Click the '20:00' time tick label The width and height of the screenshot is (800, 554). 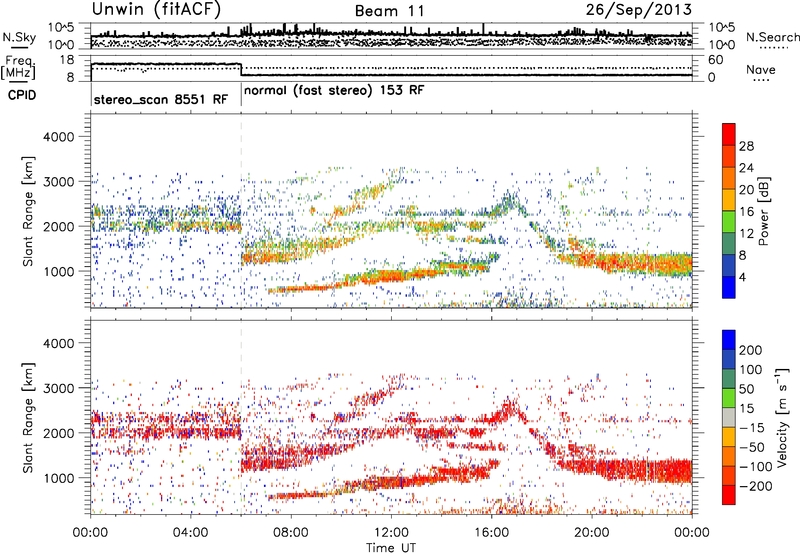[591, 533]
